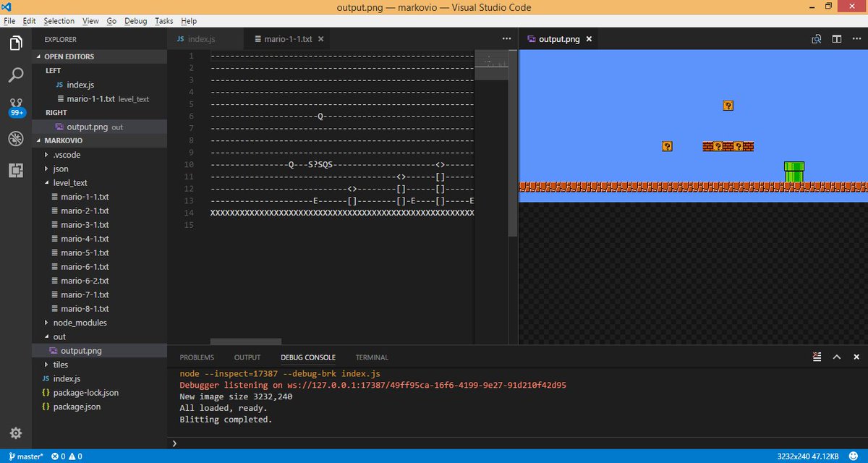Open the Search view in activity bar

(x=16, y=75)
